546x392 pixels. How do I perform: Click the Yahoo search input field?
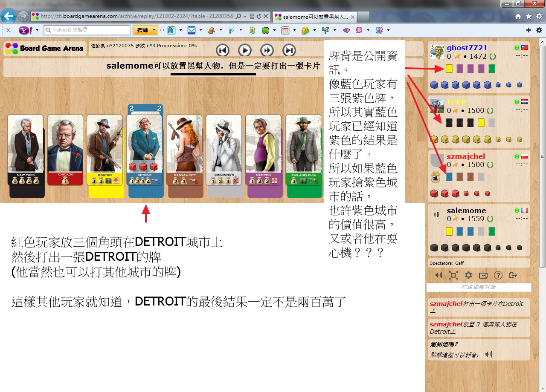[x=87, y=30]
